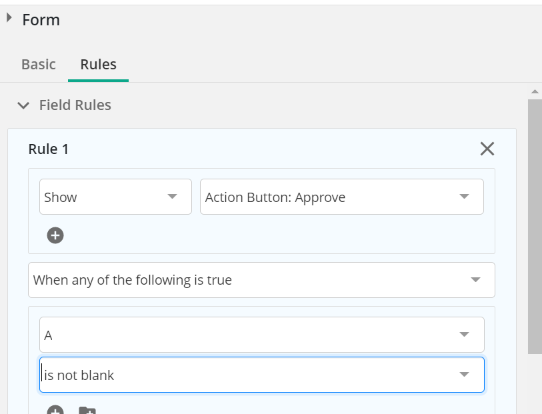Viewport: 542px width, 414px height.
Task: Click the vertical scrollbar thumb
Action: [x=535, y=226]
